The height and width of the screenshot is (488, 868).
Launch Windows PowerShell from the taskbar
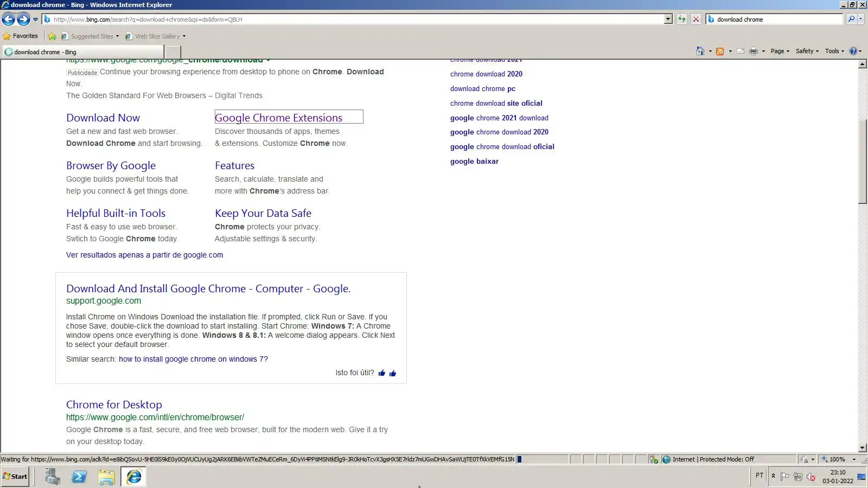click(x=79, y=477)
